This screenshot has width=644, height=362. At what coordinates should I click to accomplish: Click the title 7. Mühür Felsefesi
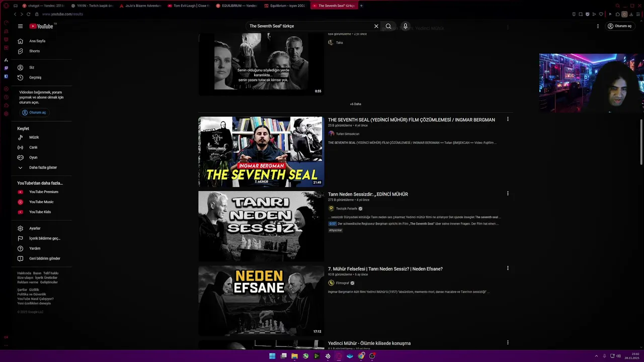point(385,269)
